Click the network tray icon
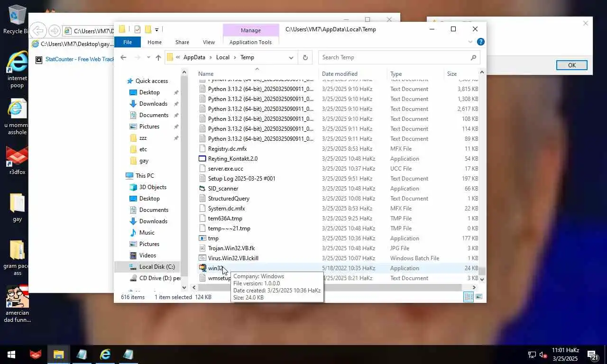607x364 pixels. pos(532,355)
